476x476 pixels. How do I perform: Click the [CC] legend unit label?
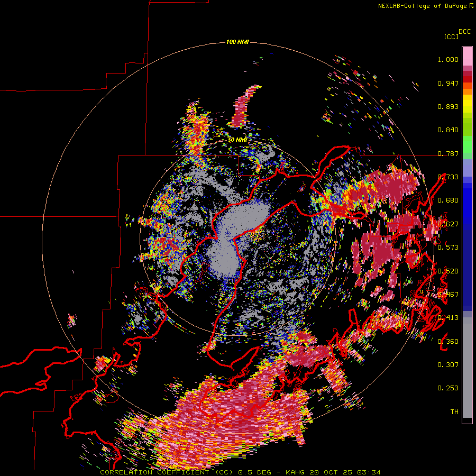pyautogui.click(x=452, y=36)
